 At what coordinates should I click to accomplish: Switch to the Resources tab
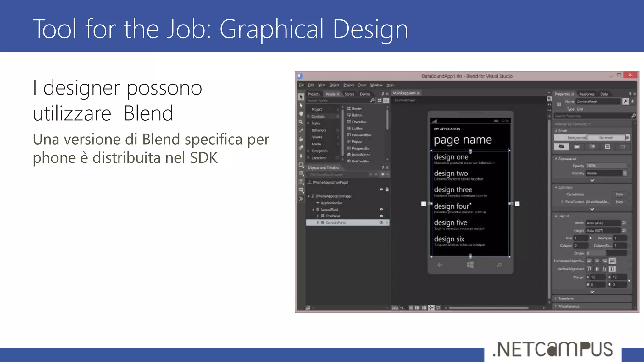[x=587, y=94]
